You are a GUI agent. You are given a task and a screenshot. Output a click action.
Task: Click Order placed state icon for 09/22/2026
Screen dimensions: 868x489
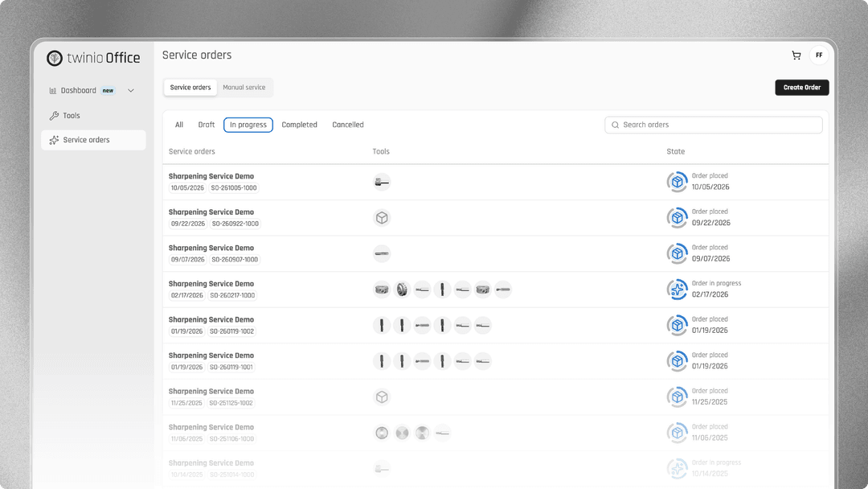[677, 218]
